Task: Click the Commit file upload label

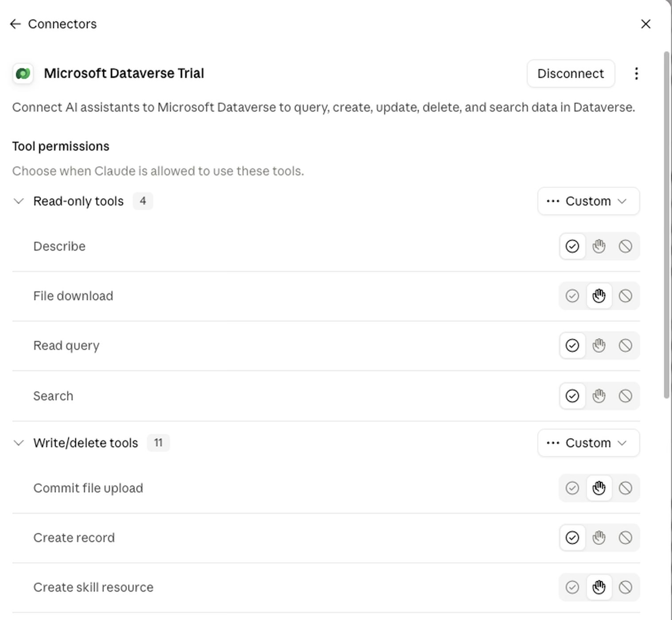Action: pyautogui.click(x=88, y=488)
